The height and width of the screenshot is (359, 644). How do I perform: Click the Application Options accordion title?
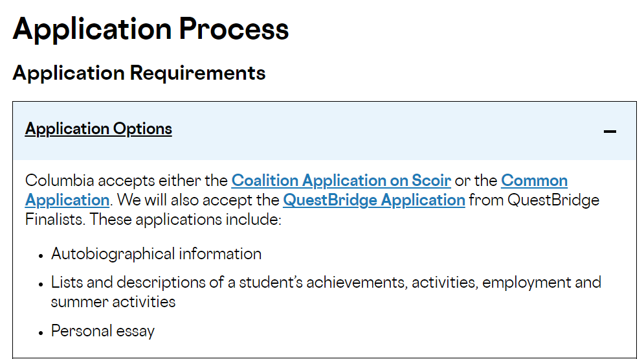98,129
